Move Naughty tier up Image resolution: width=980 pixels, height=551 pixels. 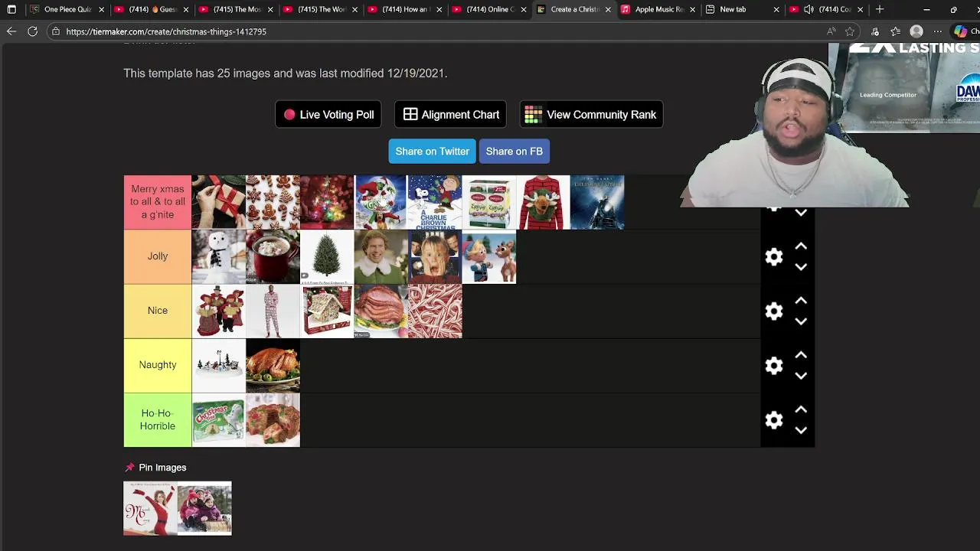tap(801, 355)
